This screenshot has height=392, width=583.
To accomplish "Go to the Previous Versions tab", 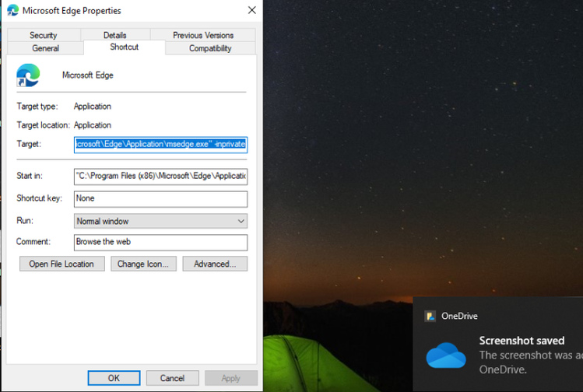I will click(203, 35).
